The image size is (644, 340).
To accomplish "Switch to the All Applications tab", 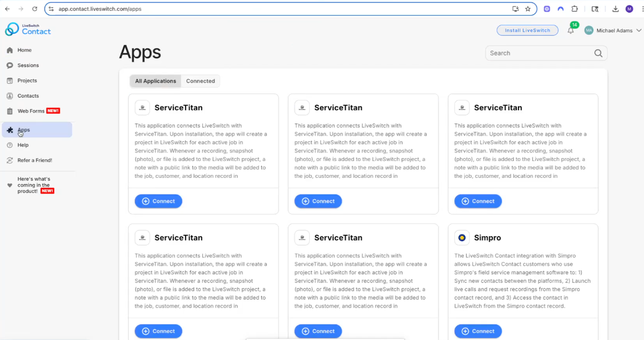I will 156,81.
